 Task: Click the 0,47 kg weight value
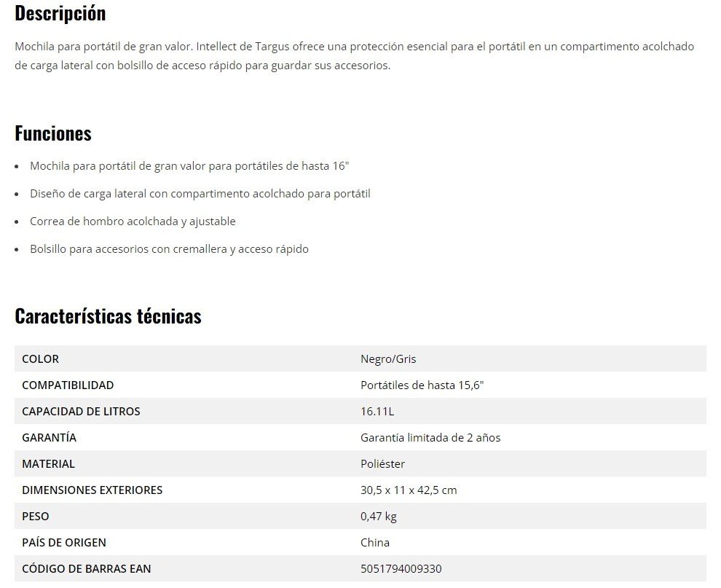[x=379, y=517]
